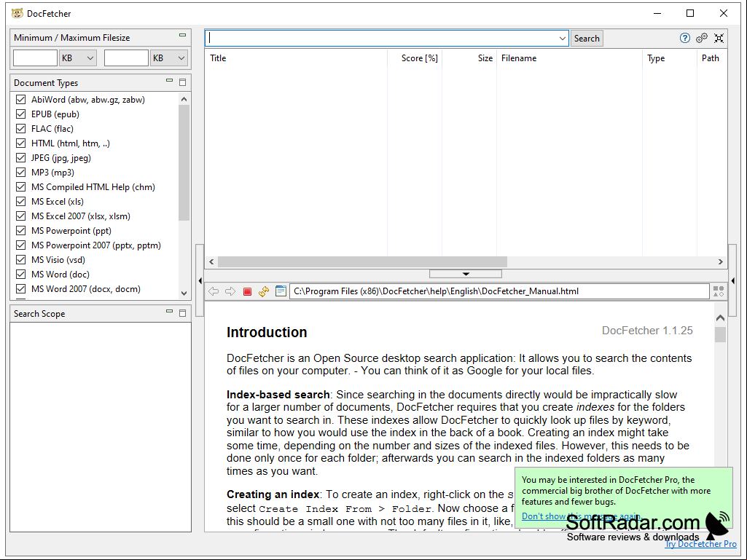
Task: Toggle MS Word 2007 checkbox
Action: pyautogui.click(x=20, y=288)
